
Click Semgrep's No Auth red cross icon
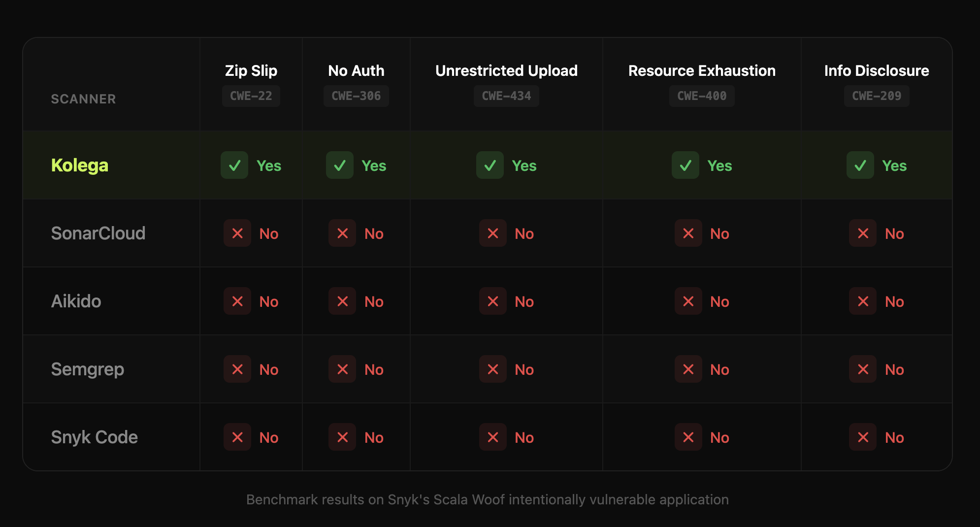342,369
